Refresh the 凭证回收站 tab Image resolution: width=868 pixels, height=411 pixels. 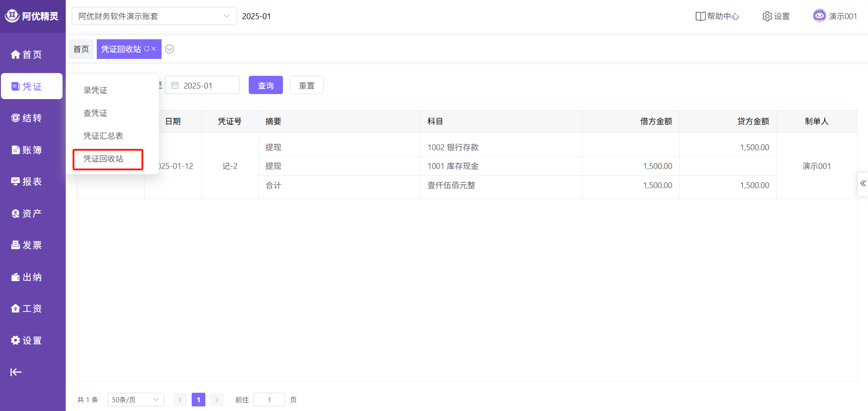[x=147, y=49]
